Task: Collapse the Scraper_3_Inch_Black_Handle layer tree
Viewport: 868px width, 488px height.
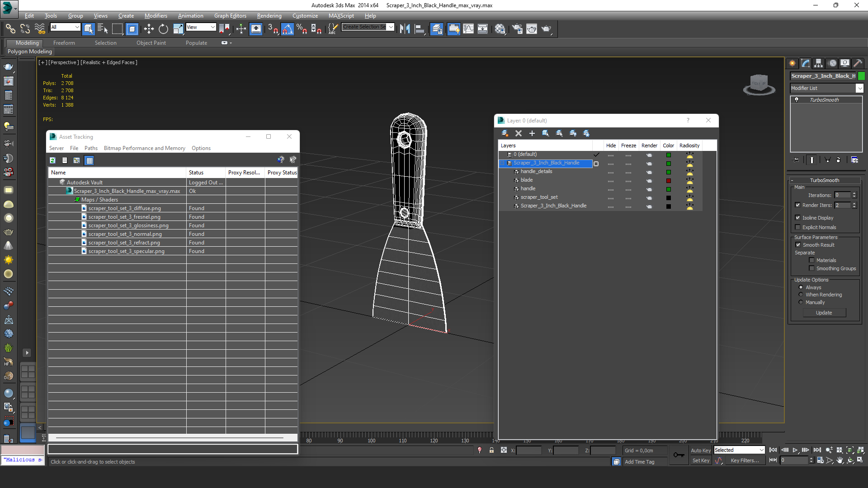Action: pos(502,163)
